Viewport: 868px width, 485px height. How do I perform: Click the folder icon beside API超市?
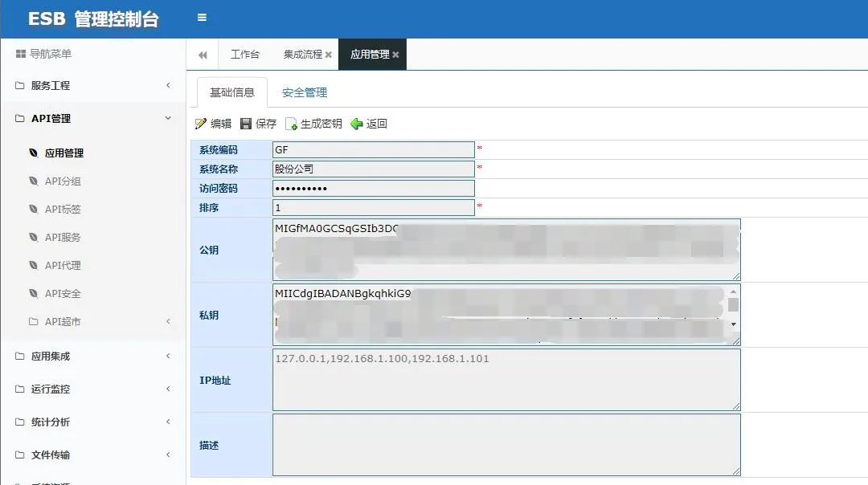[x=33, y=321]
